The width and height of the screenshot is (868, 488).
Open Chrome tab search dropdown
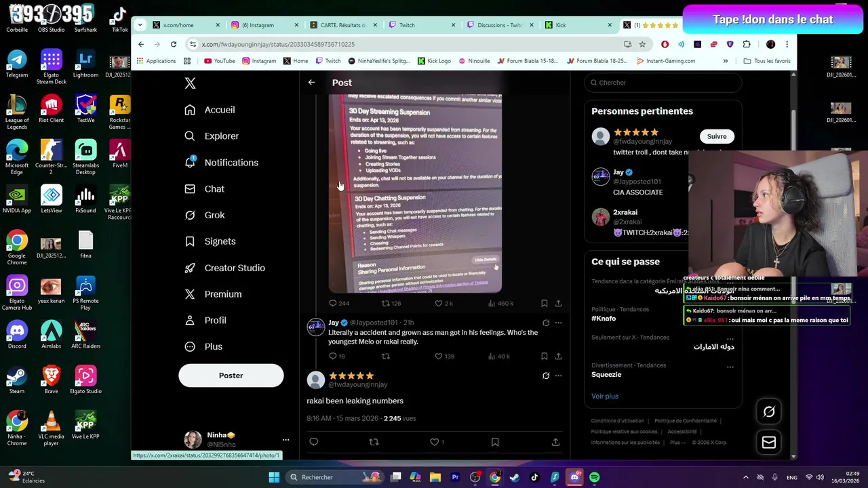140,25
